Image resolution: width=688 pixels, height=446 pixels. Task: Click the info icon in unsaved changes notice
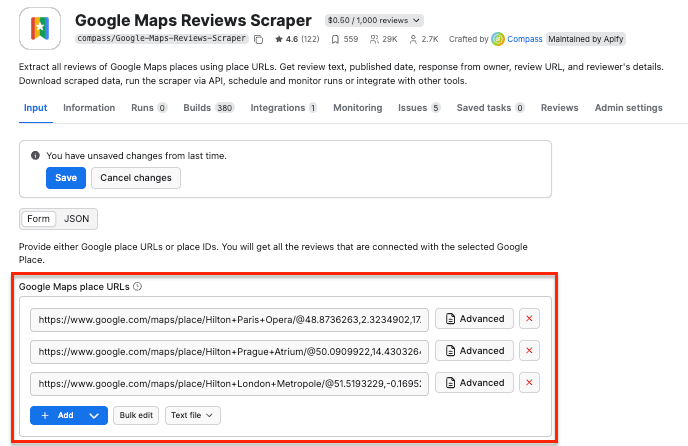click(36, 155)
